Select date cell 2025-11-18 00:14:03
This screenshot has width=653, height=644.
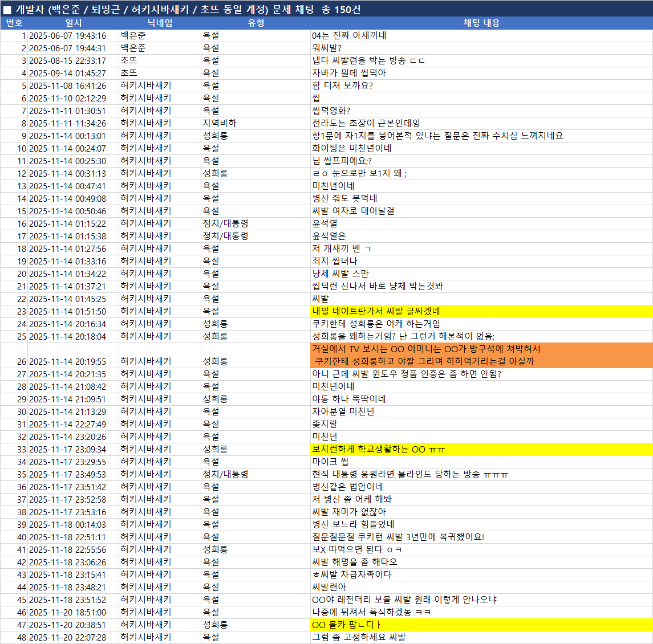tap(74, 524)
